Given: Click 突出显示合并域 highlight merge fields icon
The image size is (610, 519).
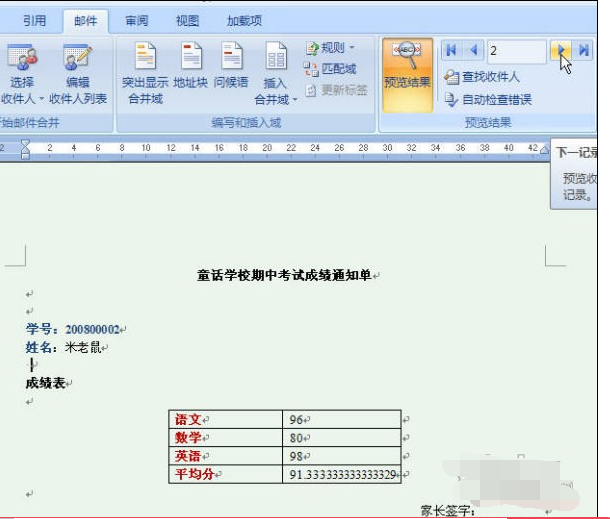Looking at the screenshot, I should (x=145, y=56).
